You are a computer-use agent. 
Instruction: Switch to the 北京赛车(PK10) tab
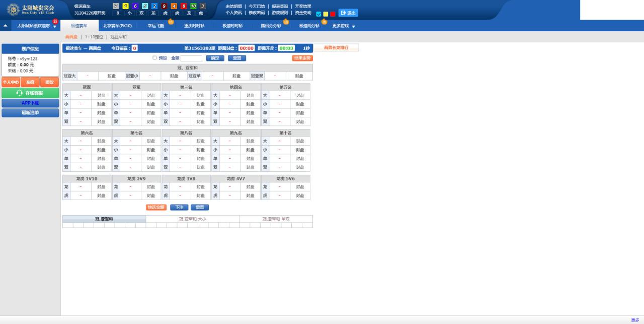click(117, 26)
